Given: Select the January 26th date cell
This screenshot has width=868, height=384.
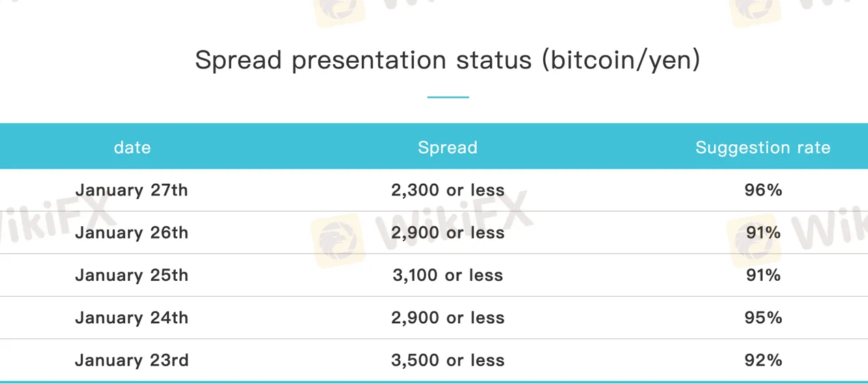Looking at the screenshot, I should (x=131, y=232).
